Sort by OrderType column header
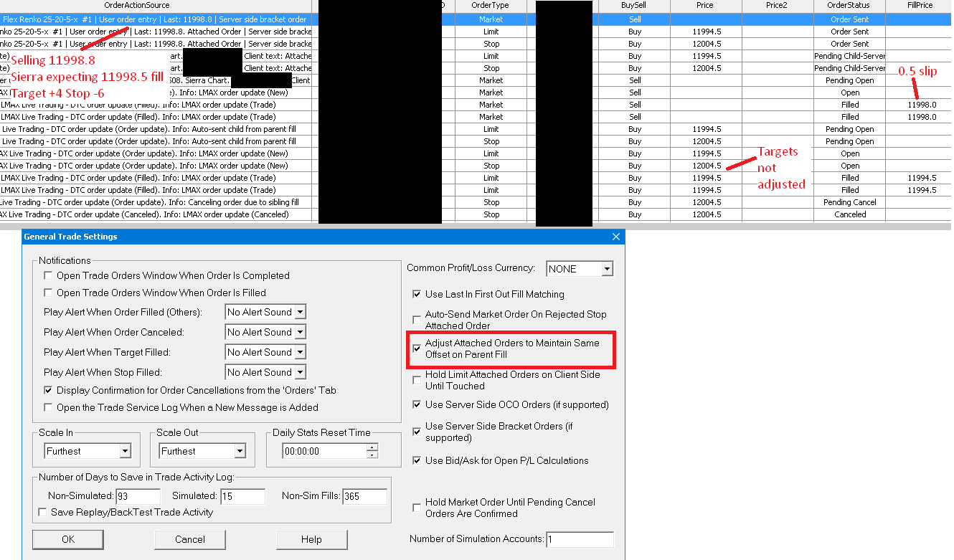Image resolution: width=954 pixels, height=560 pixels. (491, 6)
